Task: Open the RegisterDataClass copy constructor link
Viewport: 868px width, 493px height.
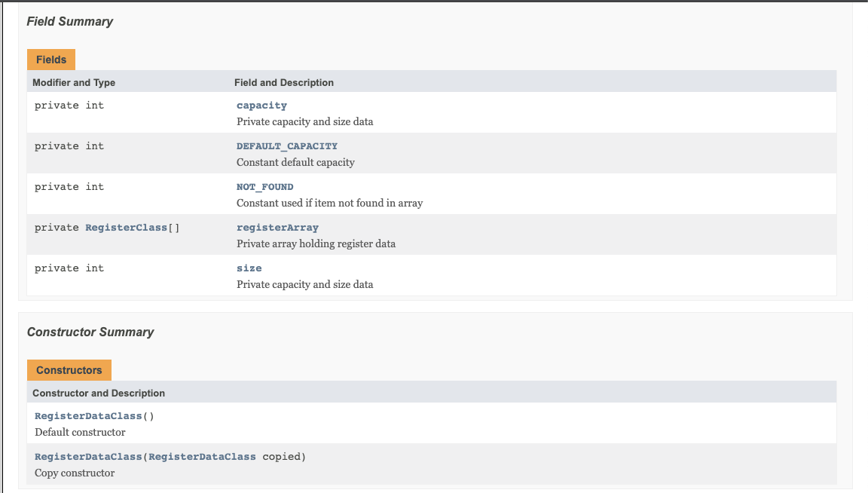Action: tap(88, 457)
